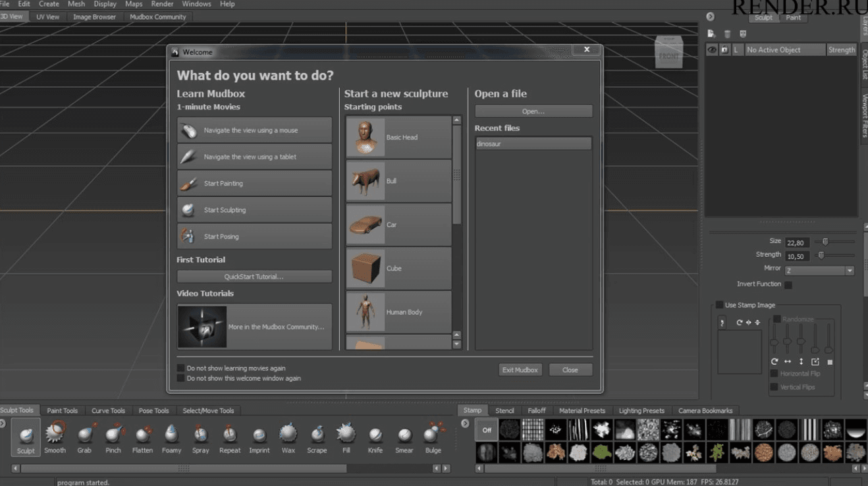Image resolution: width=868 pixels, height=486 pixels.
Task: Expand the Layers panel arrow button
Action: pyautogui.click(x=710, y=17)
